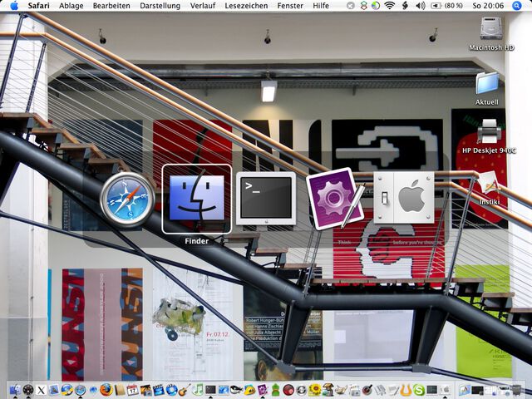Click the Finder icon in the Dock
This screenshot has width=532, height=399.
click(x=15, y=390)
